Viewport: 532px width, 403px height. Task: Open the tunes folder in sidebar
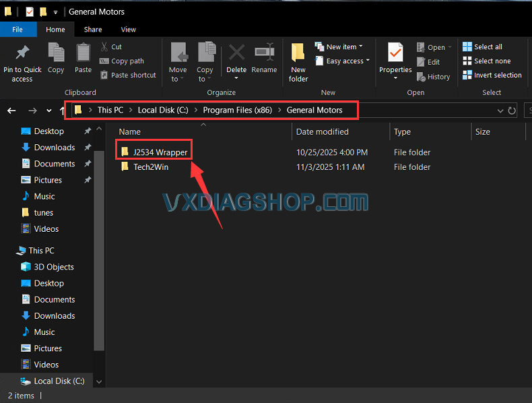tap(43, 212)
